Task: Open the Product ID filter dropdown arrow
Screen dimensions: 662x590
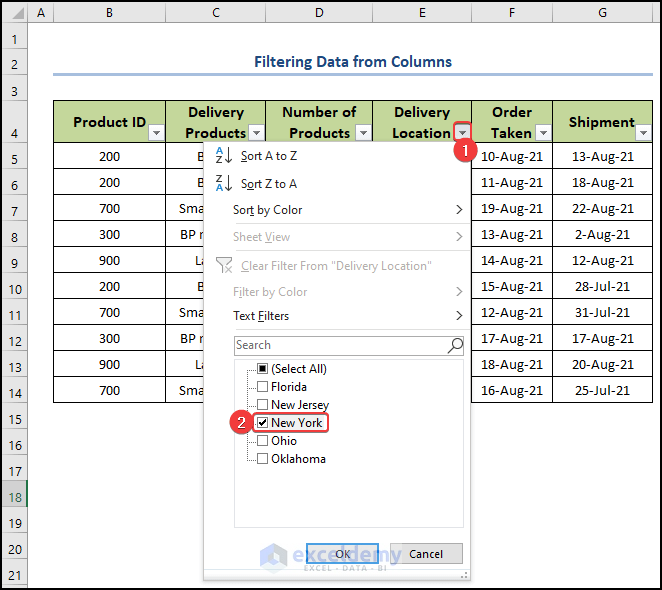Action: 155,133
